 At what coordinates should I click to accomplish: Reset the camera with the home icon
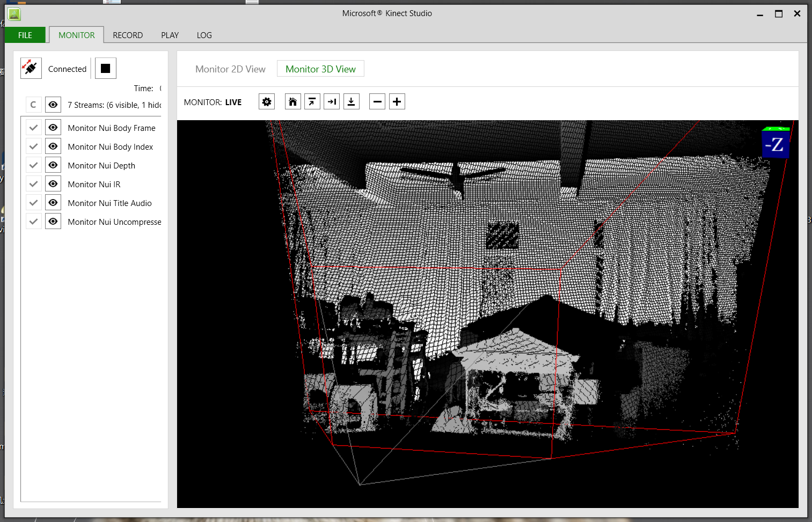(x=292, y=101)
